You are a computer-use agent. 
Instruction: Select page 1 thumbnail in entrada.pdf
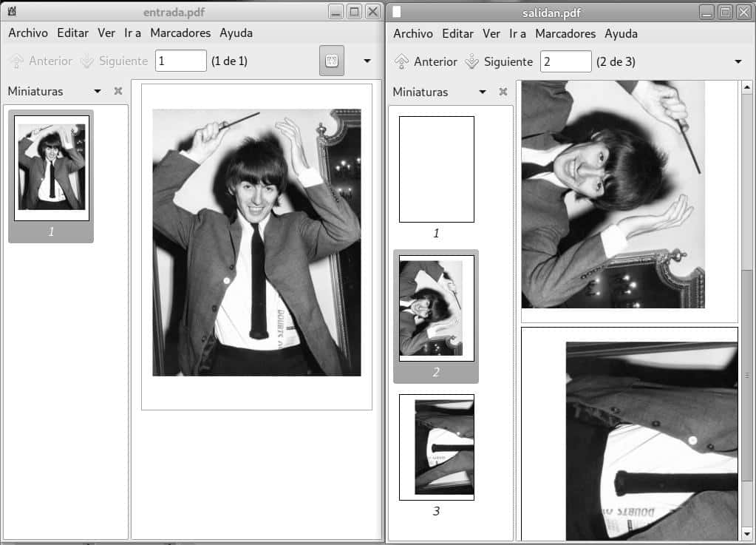tap(52, 169)
